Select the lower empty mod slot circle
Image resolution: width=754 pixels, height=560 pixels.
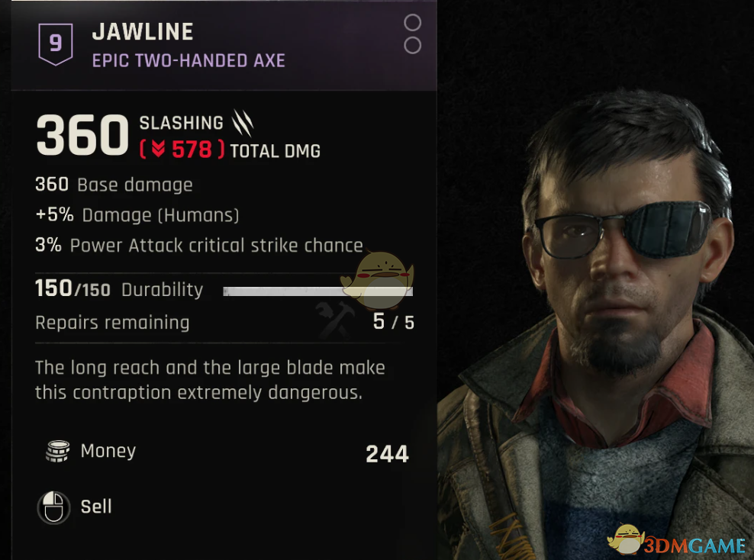(413, 46)
